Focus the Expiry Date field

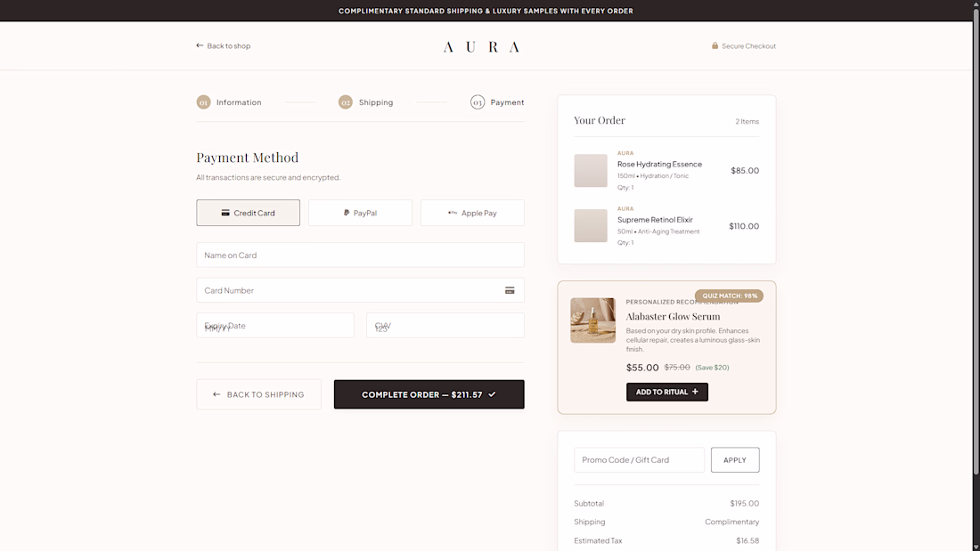275,326
